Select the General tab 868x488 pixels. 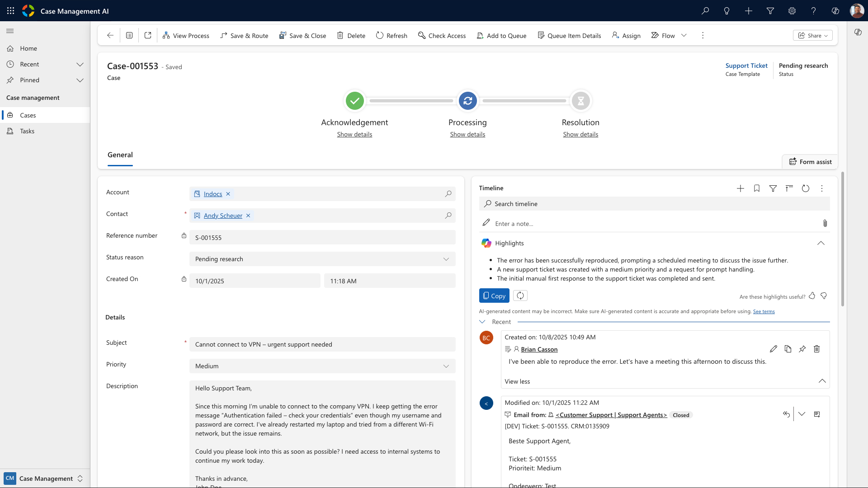120,155
